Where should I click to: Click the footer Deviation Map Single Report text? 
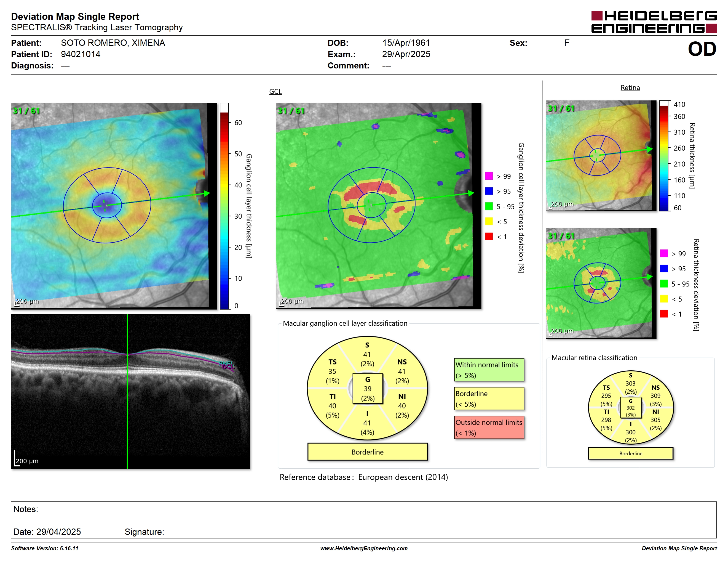[x=679, y=548]
